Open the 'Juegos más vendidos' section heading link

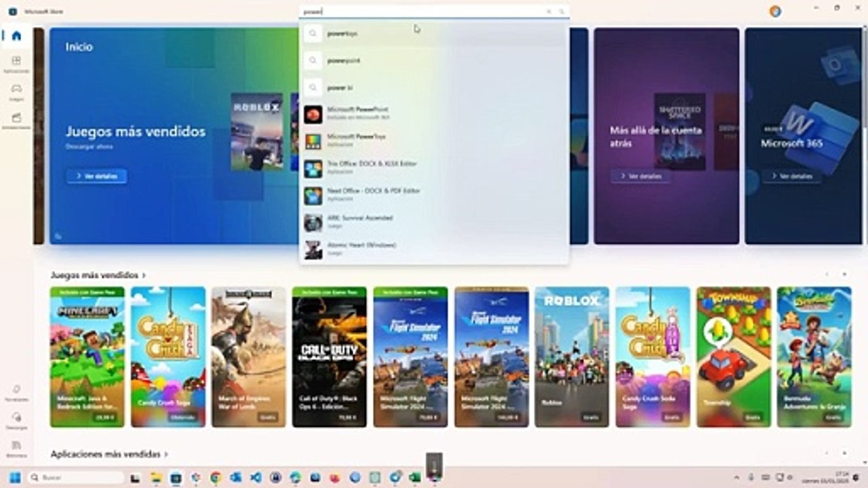(x=98, y=275)
